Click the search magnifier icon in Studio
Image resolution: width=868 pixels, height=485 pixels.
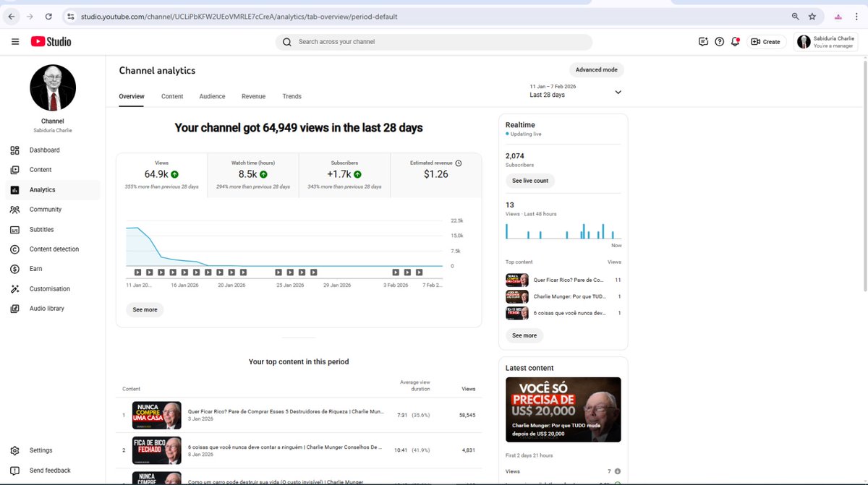pyautogui.click(x=286, y=42)
